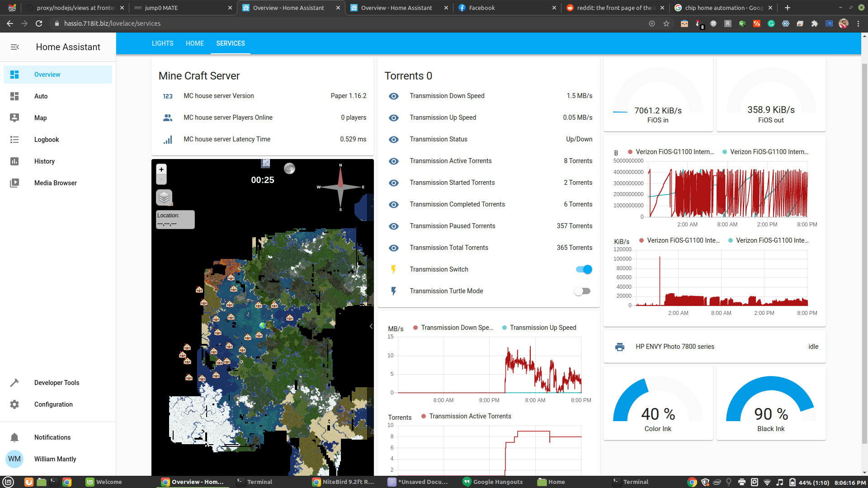Open Notifications bell in the sidebar
This screenshot has height=488, width=868.
tap(14, 437)
